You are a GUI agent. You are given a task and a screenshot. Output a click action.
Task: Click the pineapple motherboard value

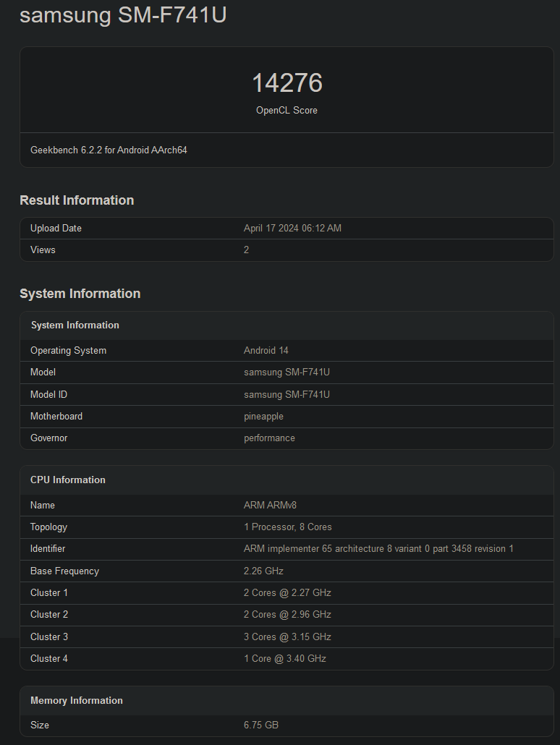263,417
